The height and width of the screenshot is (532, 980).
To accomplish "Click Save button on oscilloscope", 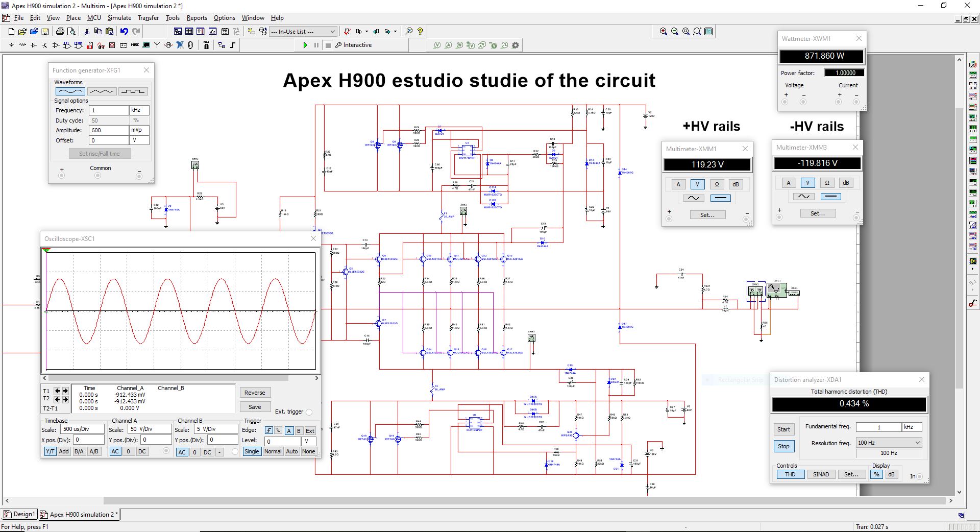I will 255,407.
